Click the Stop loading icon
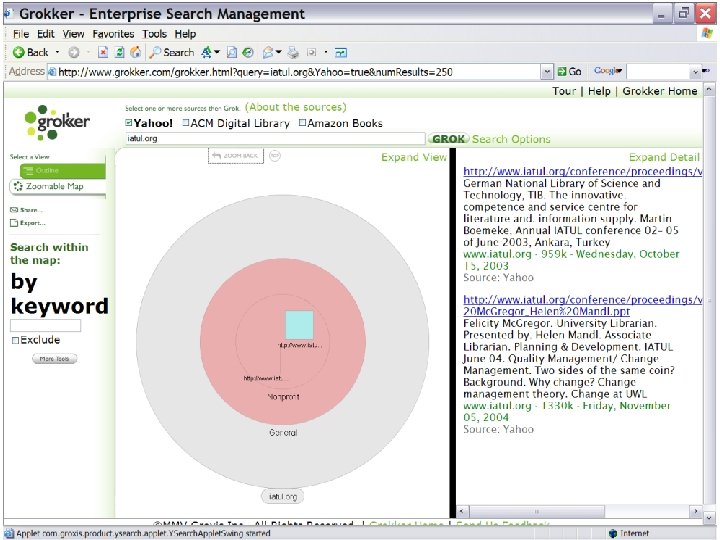This screenshot has width=720, height=540. click(x=103, y=53)
